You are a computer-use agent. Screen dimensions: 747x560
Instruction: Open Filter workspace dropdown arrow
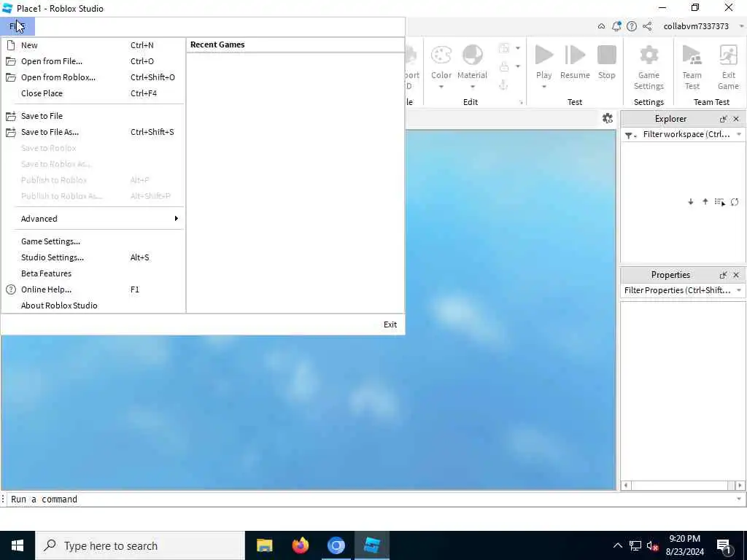click(x=739, y=135)
